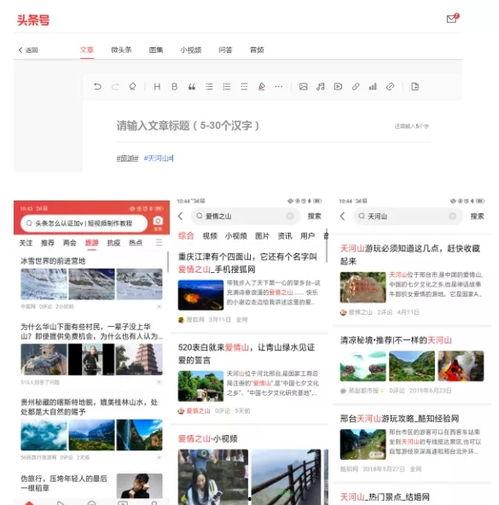Expand the channel list hamburger menu
499x505 pixels.
(159, 242)
